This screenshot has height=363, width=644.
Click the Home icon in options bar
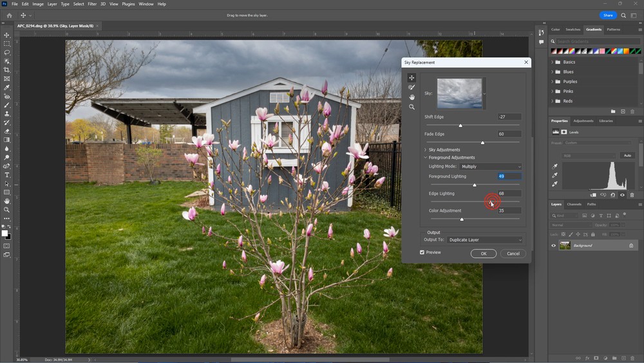point(9,15)
